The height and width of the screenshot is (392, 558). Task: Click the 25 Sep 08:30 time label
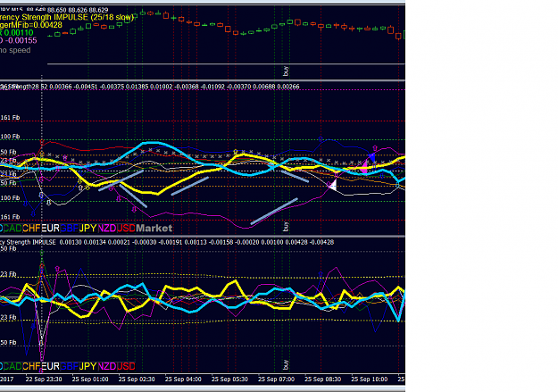pos(323,379)
